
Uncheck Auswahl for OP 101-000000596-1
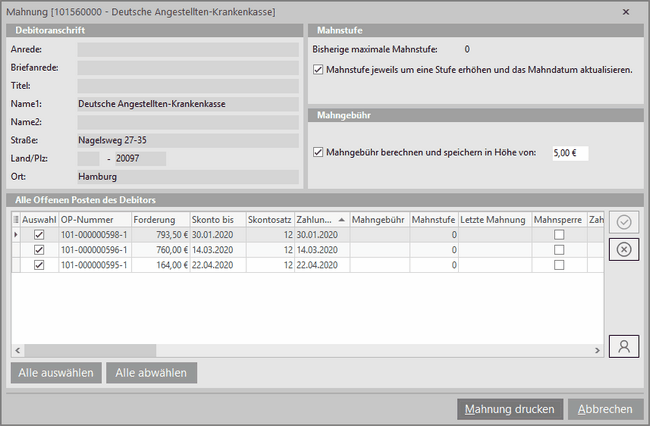[39, 250]
